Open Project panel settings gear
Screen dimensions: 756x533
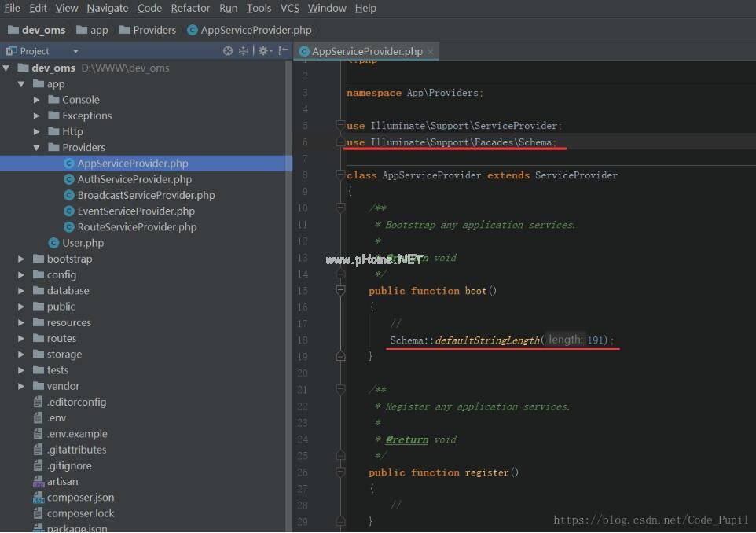(x=263, y=50)
